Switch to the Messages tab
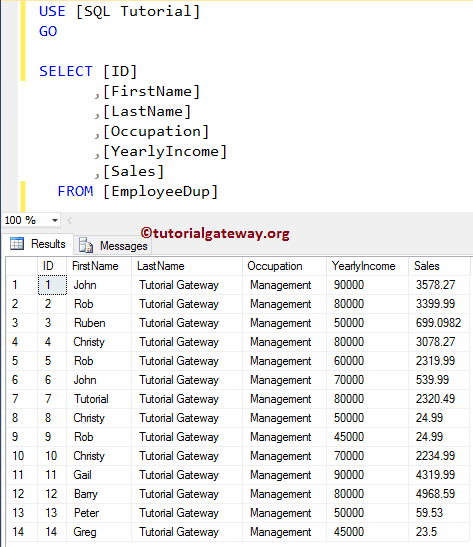473x547 pixels. point(113,246)
